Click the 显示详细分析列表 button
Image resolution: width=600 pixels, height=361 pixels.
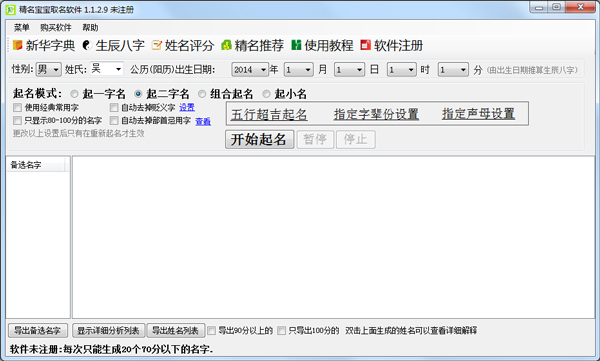109,330
